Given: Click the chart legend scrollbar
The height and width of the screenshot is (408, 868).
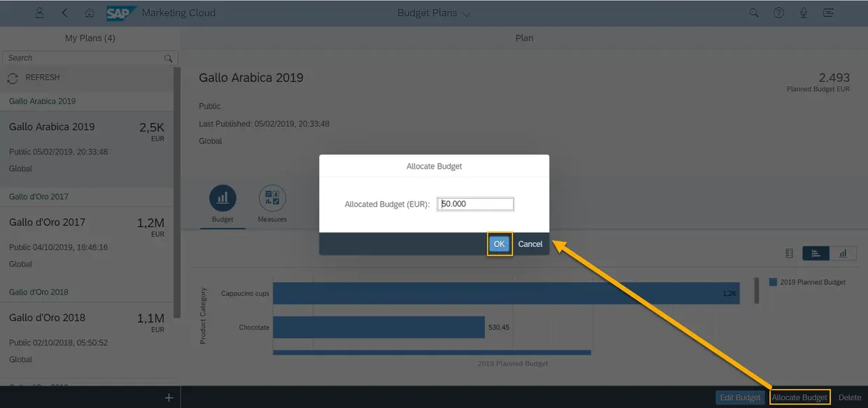Looking at the screenshot, I should [x=757, y=290].
